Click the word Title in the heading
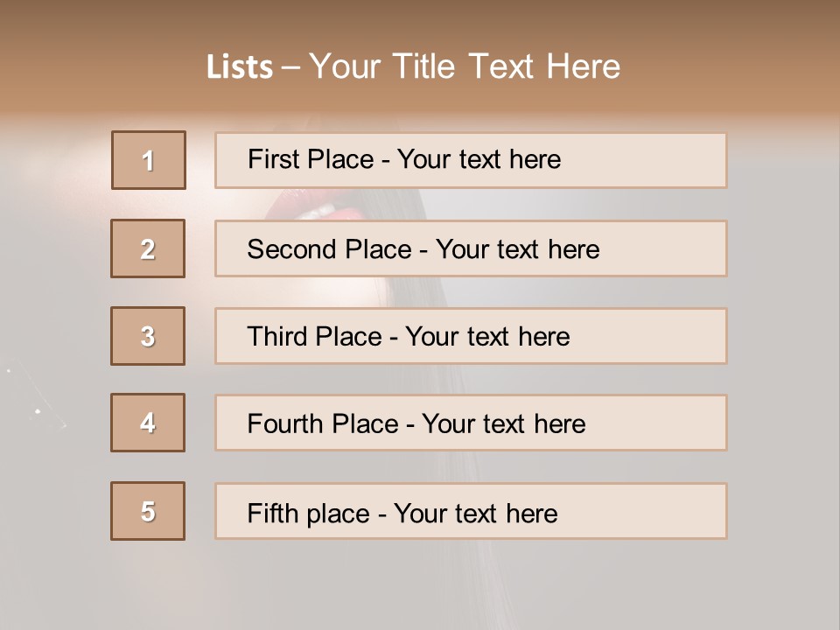 423,66
